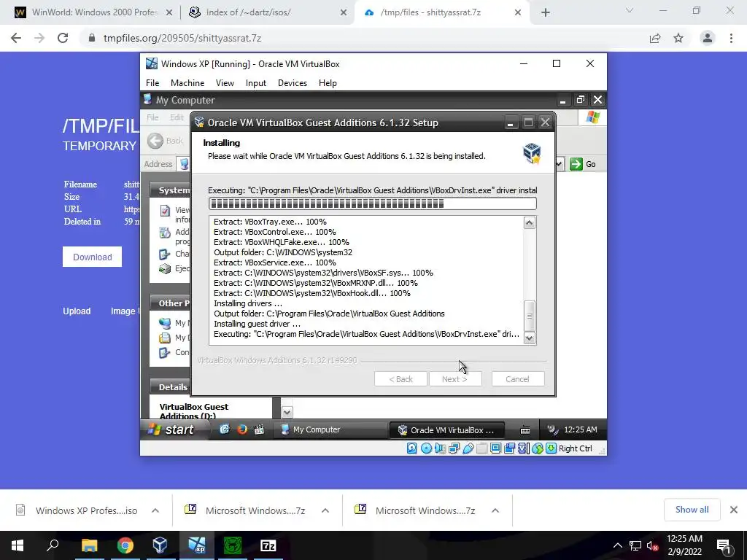This screenshot has height=560, width=747.
Task: Open the address bar dropdown in My Computer
Action: [559, 164]
